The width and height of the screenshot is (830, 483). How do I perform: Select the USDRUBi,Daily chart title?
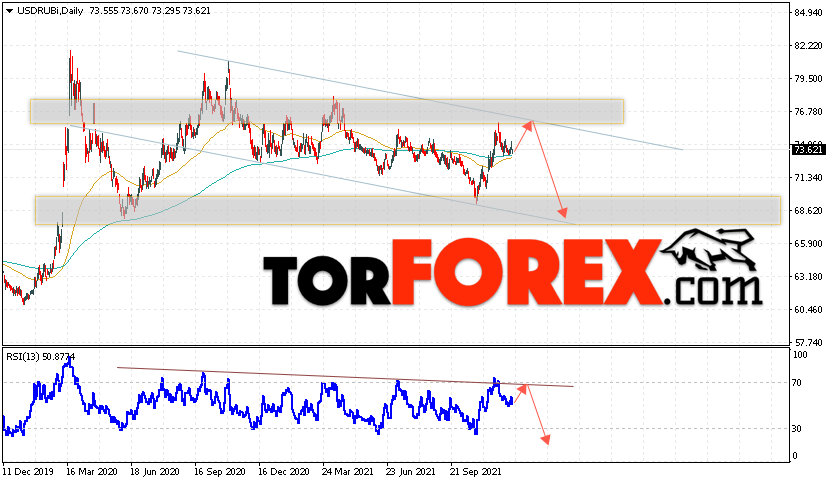click(x=51, y=11)
